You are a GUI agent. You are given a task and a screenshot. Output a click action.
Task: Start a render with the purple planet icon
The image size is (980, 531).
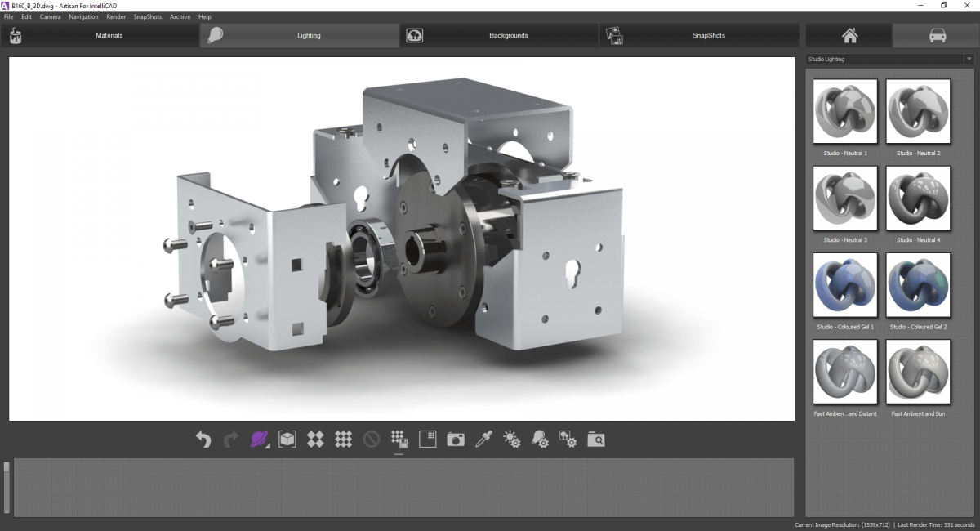tap(258, 439)
